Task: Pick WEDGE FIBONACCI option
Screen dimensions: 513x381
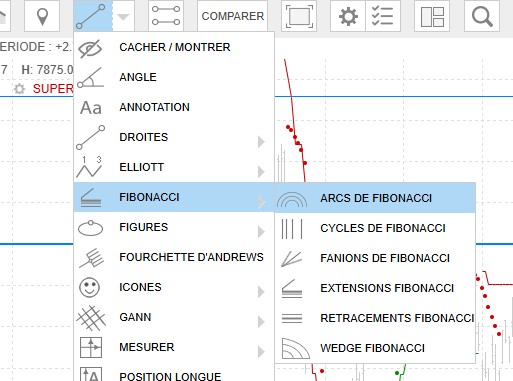Action: (x=375, y=348)
